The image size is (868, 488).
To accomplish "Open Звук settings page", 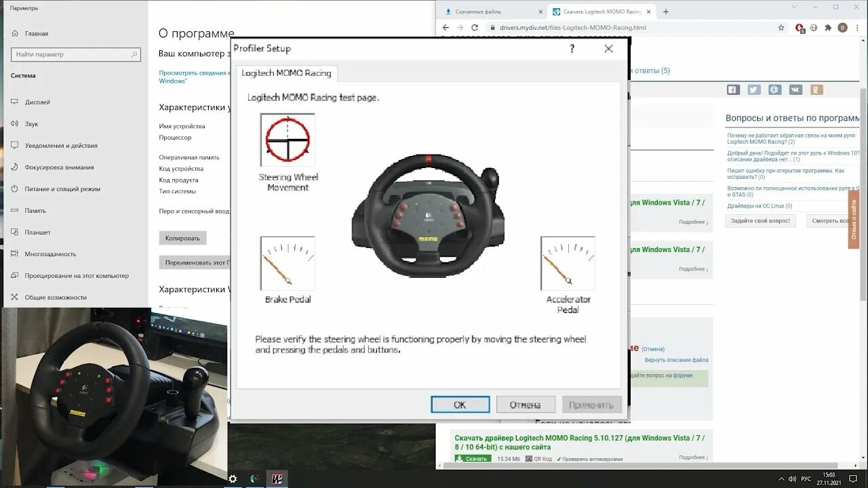I will [x=31, y=124].
